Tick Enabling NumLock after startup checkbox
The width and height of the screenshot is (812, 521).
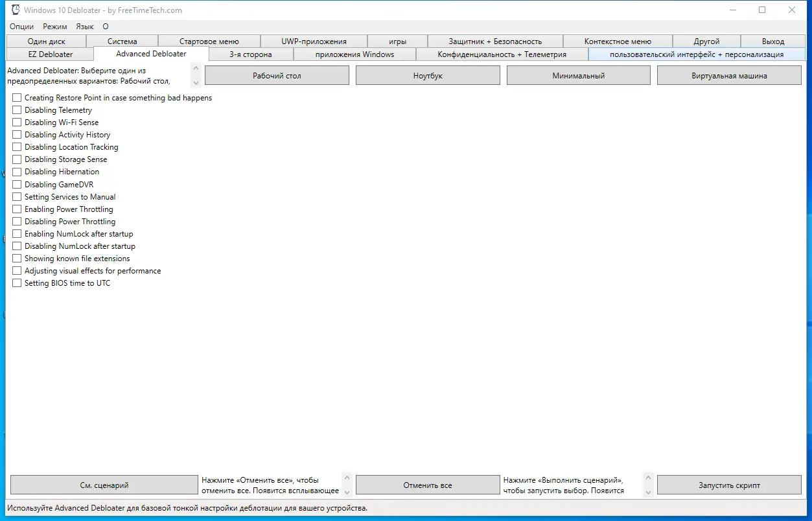17,234
